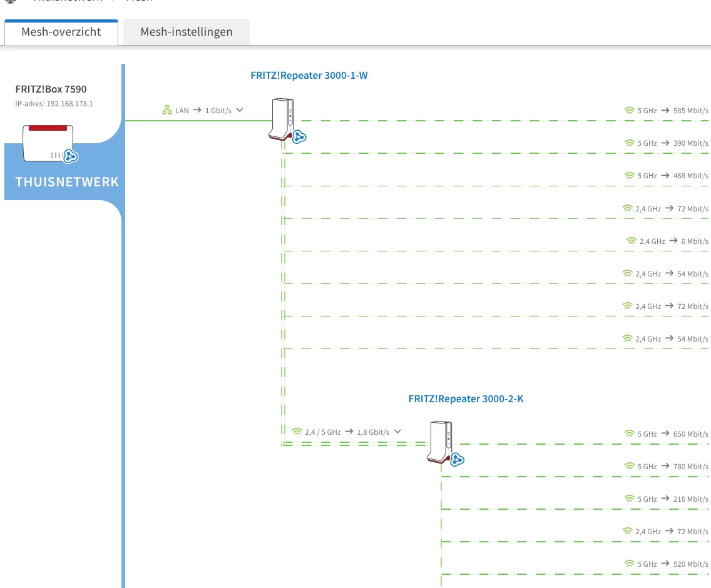Expand the 2,4 / 5 GHz 1,8 Gbit/s chevron
Screen dimensions: 711x588
pyautogui.click(x=397, y=432)
